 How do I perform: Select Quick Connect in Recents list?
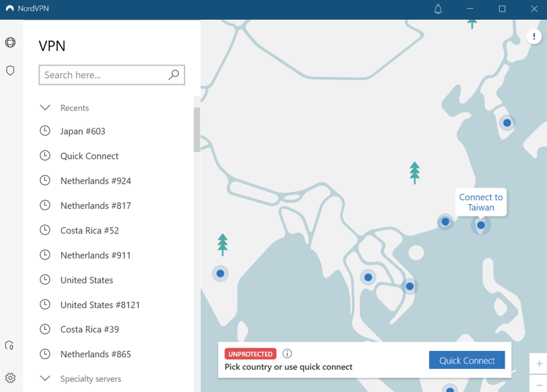(x=90, y=156)
